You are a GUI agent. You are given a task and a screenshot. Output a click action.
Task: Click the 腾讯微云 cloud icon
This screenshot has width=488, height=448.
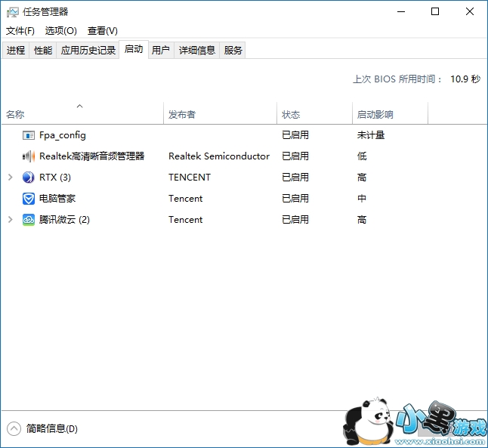(28, 220)
